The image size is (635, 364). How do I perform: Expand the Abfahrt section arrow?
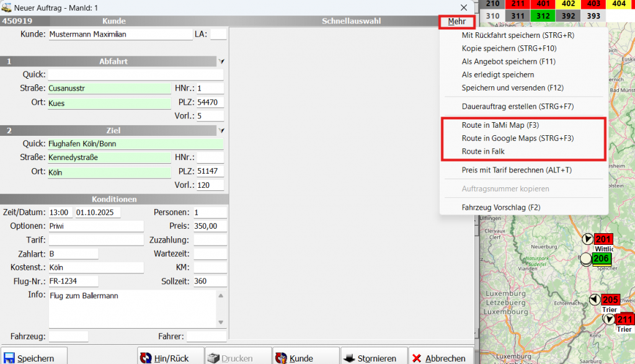coord(221,61)
